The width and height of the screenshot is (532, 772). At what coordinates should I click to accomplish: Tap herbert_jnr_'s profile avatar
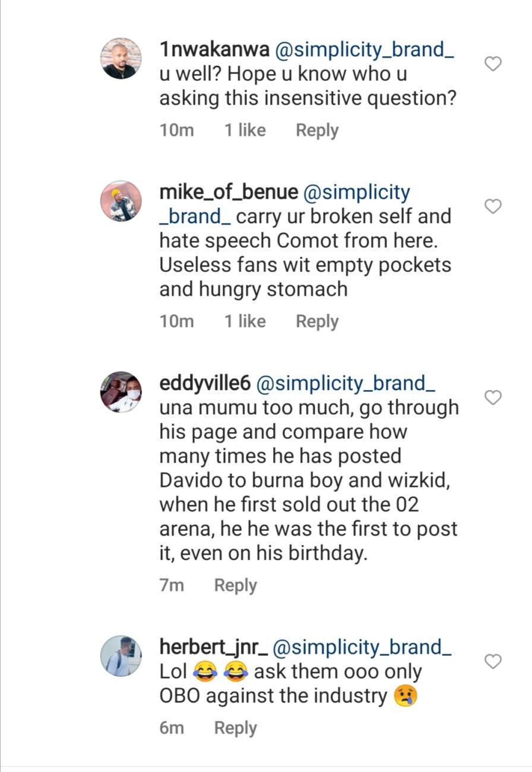tap(121, 656)
